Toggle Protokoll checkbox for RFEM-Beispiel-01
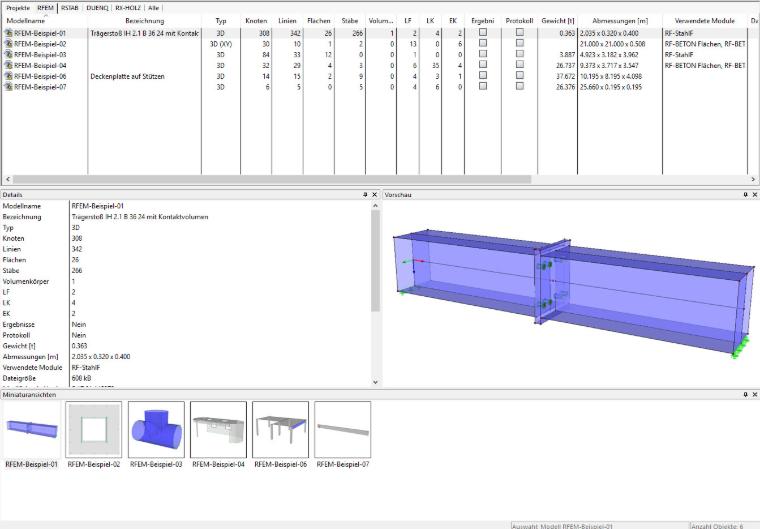This screenshot has height=529, width=760. click(x=520, y=32)
